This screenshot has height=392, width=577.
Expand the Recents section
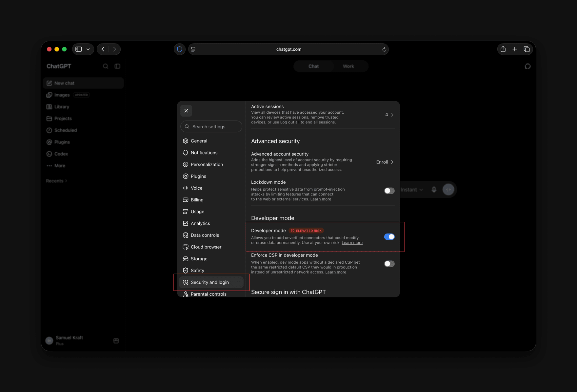pyautogui.click(x=57, y=181)
